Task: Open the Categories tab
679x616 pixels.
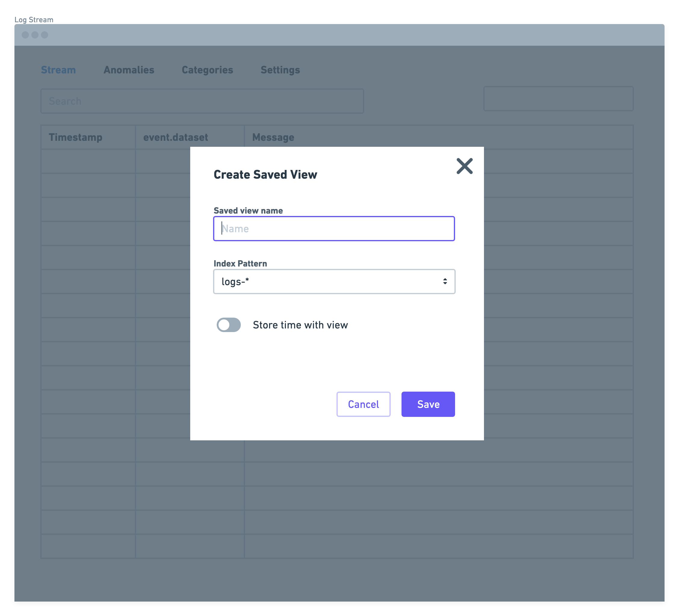Action: [207, 70]
